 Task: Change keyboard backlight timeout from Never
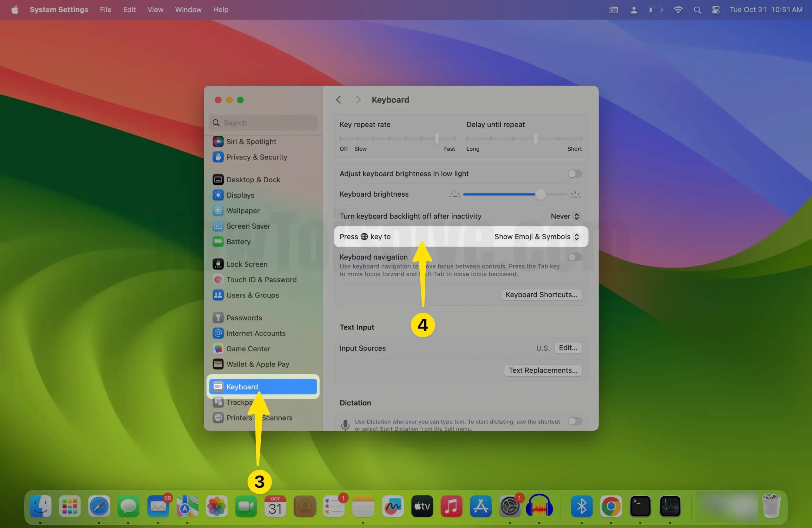(564, 216)
